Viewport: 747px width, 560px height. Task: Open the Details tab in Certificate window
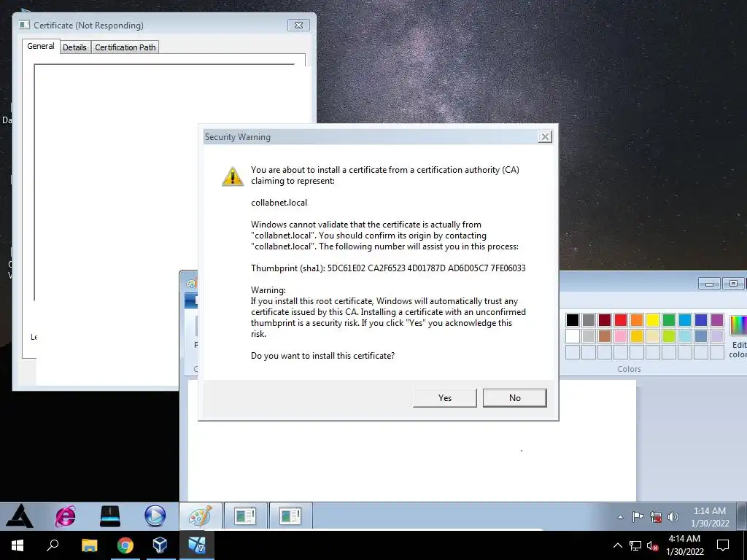coord(75,47)
